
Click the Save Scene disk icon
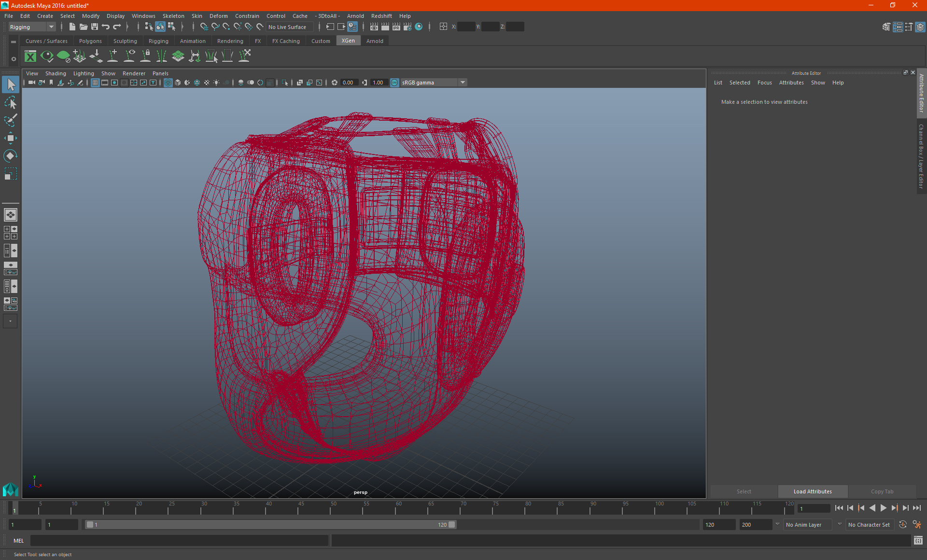point(95,27)
